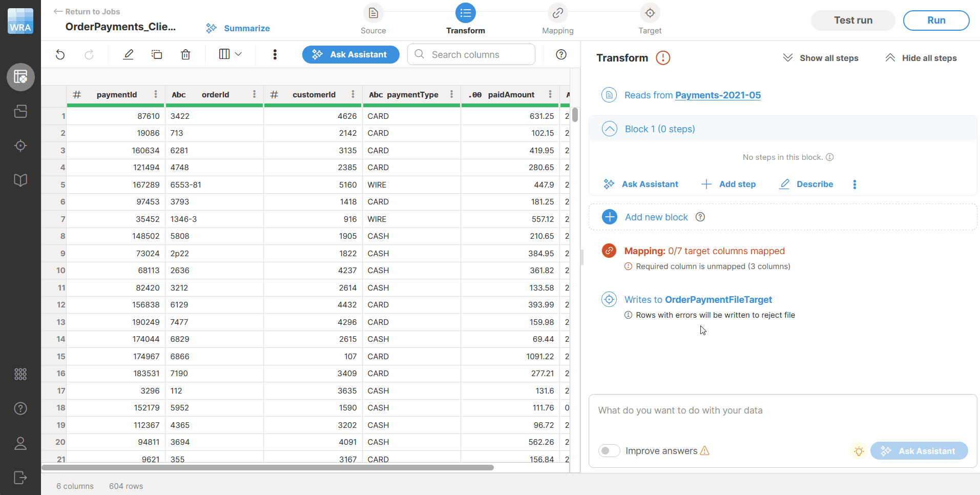The image size is (980, 495).
Task: Collapse Block 1 using its chevron
Action: pos(609,129)
